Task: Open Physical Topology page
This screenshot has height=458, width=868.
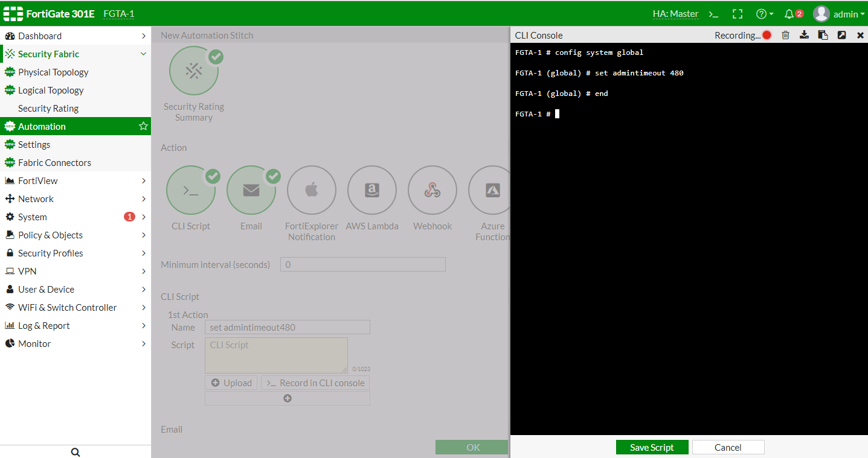Action: (x=76, y=72)
